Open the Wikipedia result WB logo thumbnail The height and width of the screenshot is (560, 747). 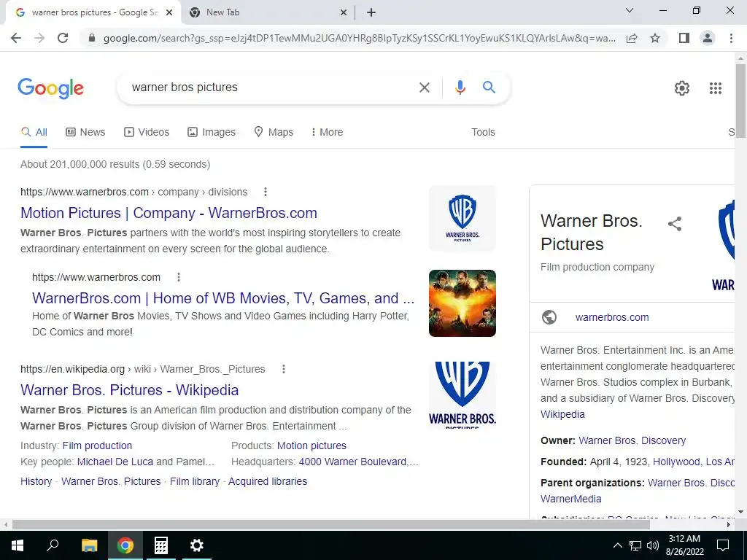(462, 394)
